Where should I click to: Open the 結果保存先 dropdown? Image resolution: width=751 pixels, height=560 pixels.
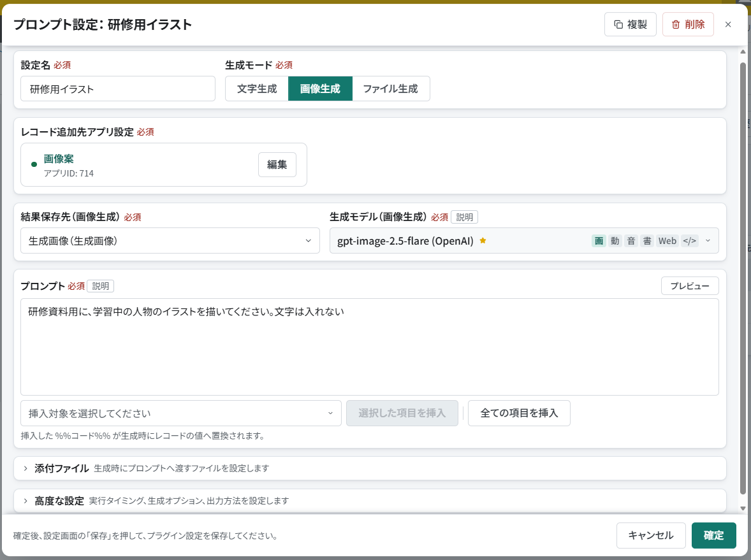[170, 241]
